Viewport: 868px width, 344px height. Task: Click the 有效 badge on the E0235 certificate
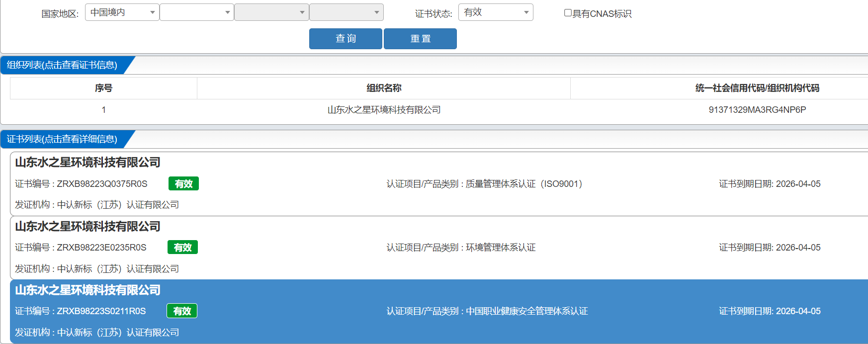[x=182, y=248]
